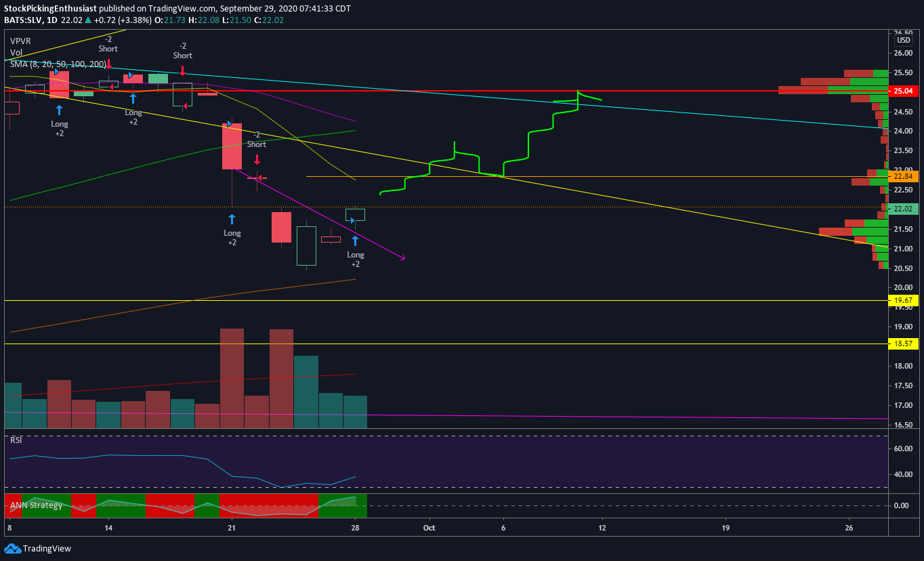This screenshot has width=924, height=561.
Task: Click the blue Long arrow under the 28 candle
Action: pyautogui.click(x=354, y=241)
